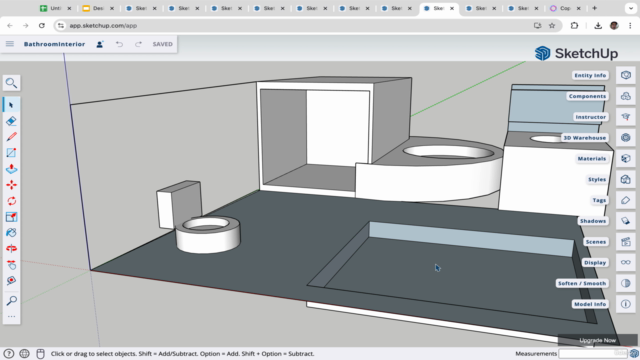This screenshot has height=360, width=640.
Task: Open the Display panel icon
Action: pos(626,262)
